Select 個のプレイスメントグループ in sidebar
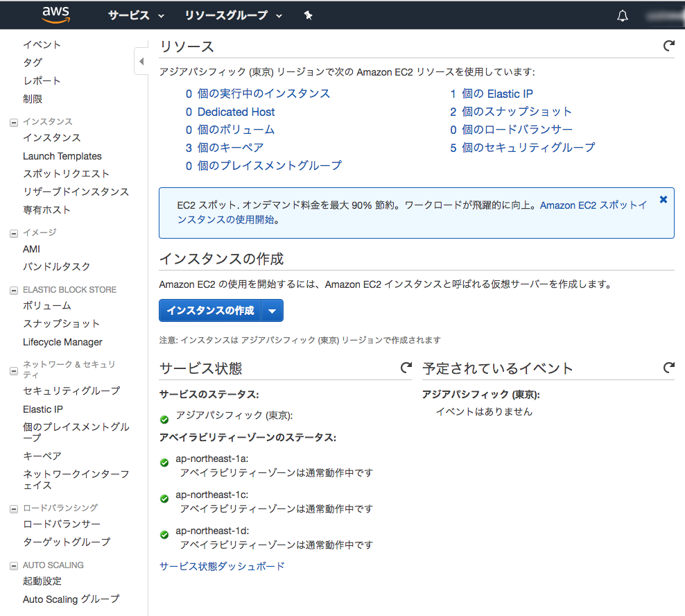This screenshot has height=616, width=685. [x=76, y=432]
